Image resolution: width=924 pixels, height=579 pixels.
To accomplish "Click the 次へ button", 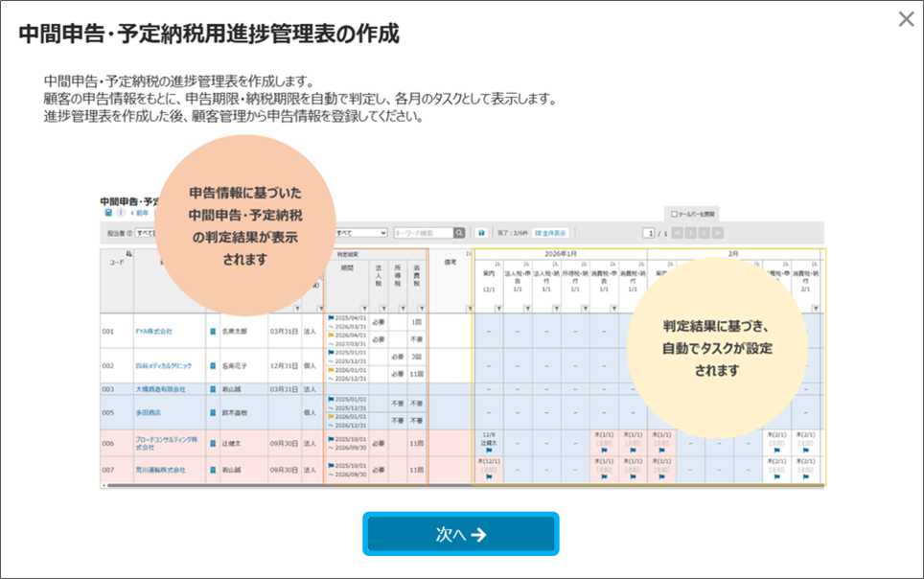I will (x=460, y=535).
